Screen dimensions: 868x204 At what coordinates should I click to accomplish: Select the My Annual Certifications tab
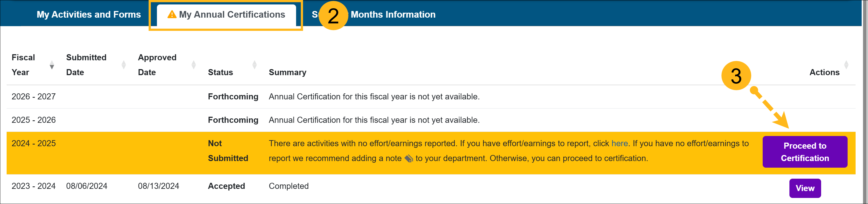232,15
